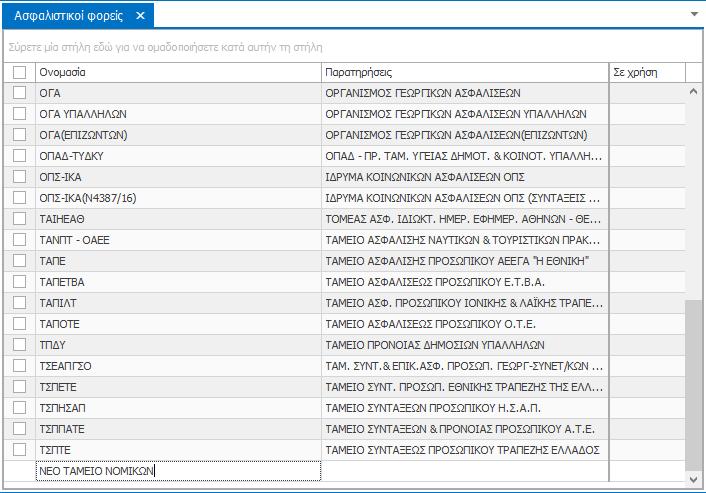Check the ΤΣΠΠΑΤΕ row checkbox
Image resolution: width=706 pixels, height=493 pixels.
tap(19, 429)
